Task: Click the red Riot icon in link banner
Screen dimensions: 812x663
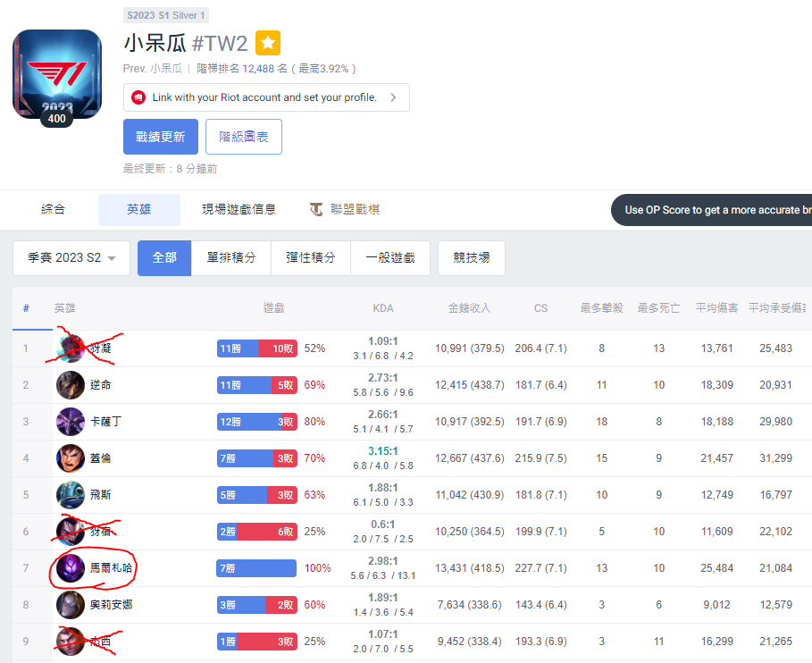Action: tap(138, 97)
